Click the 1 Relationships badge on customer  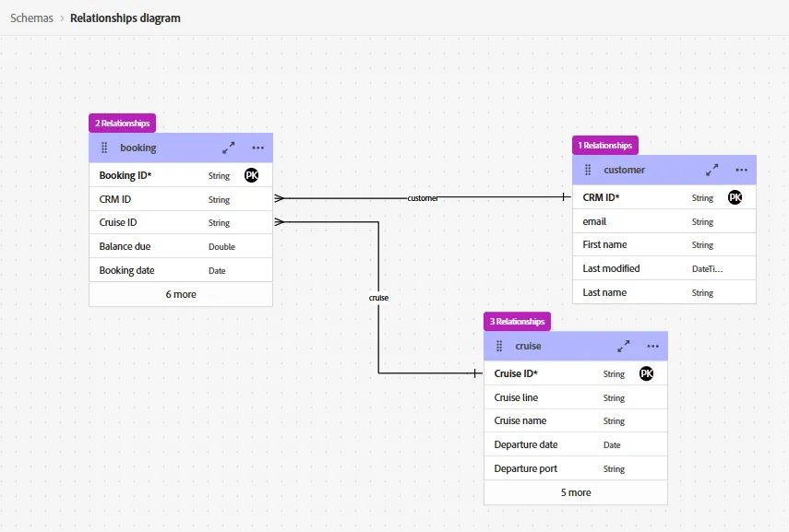604,146
